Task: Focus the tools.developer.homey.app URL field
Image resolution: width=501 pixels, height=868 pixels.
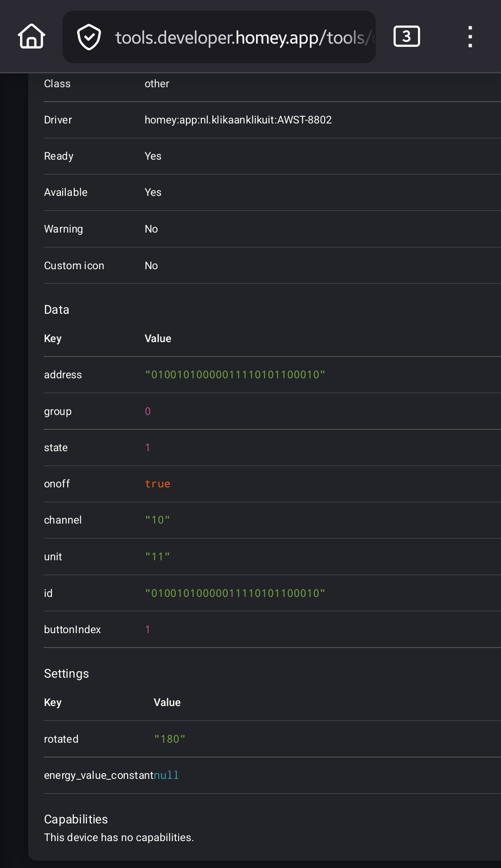Action: (x=241, y=38)
